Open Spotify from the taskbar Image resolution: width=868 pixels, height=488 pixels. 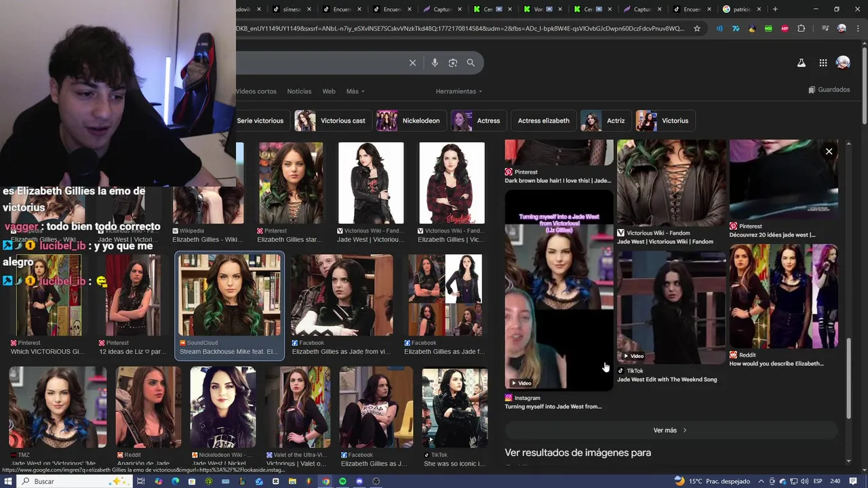click(x=342, y=481)
